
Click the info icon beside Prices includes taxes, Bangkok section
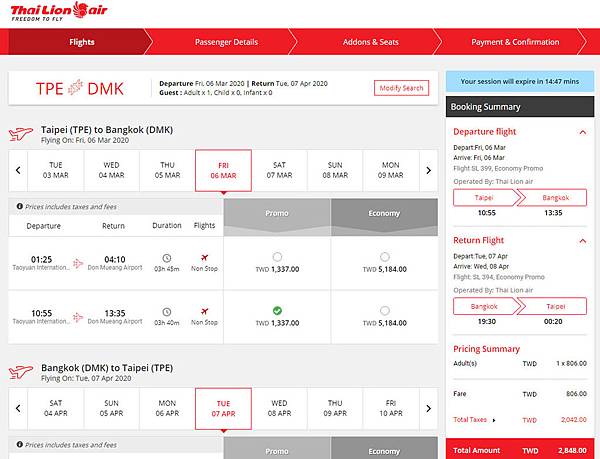20,444
